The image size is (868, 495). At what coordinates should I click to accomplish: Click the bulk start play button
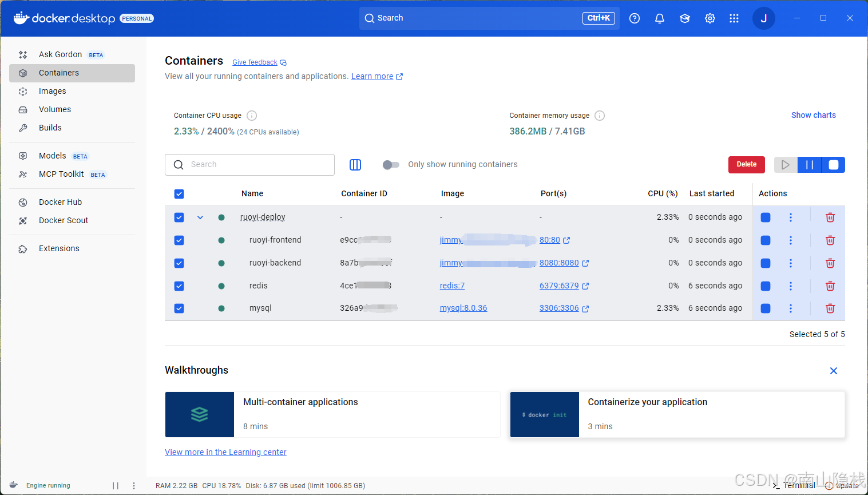pos(786,165)
